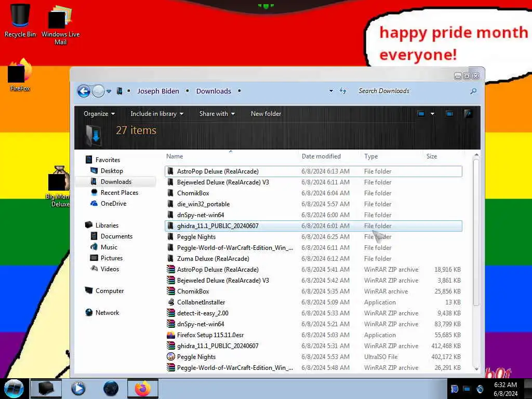Select Network in navigation pane
Viewport: 532px width, 399px height.
click(107, 312)
